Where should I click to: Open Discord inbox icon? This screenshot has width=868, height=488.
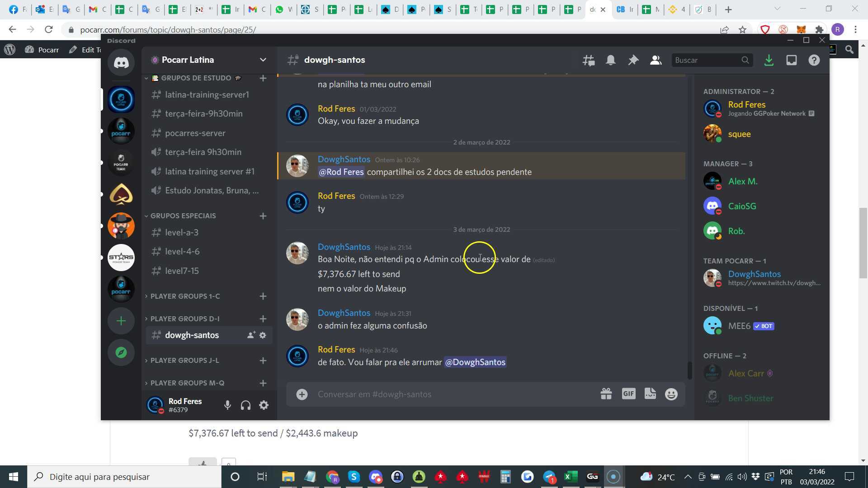pos(791,60)
